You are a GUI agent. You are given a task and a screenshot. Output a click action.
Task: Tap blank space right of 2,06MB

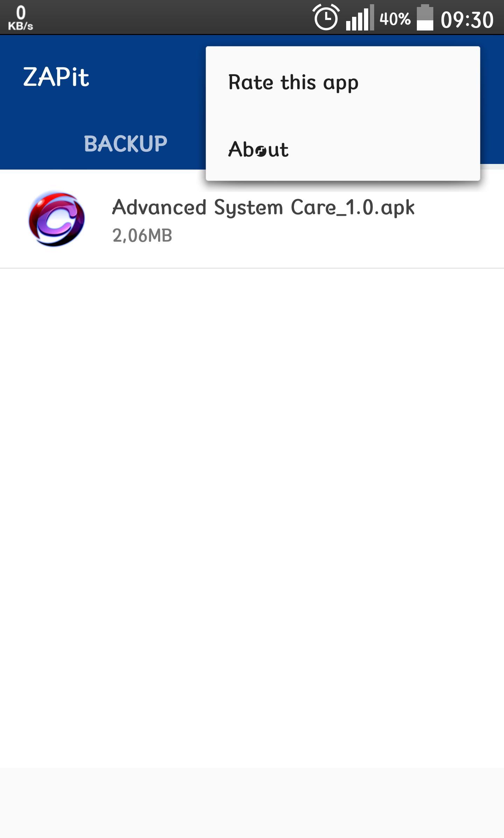click(x=315, y=235)
